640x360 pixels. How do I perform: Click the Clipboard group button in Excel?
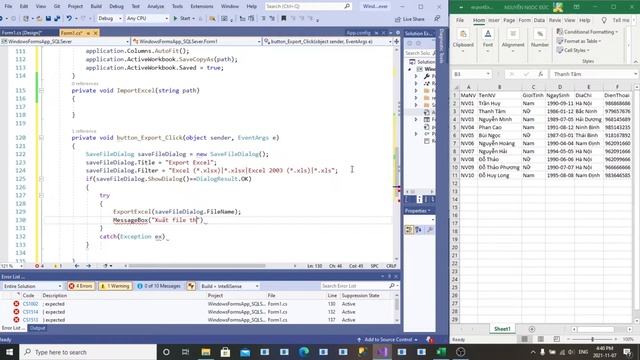(463, 40)
